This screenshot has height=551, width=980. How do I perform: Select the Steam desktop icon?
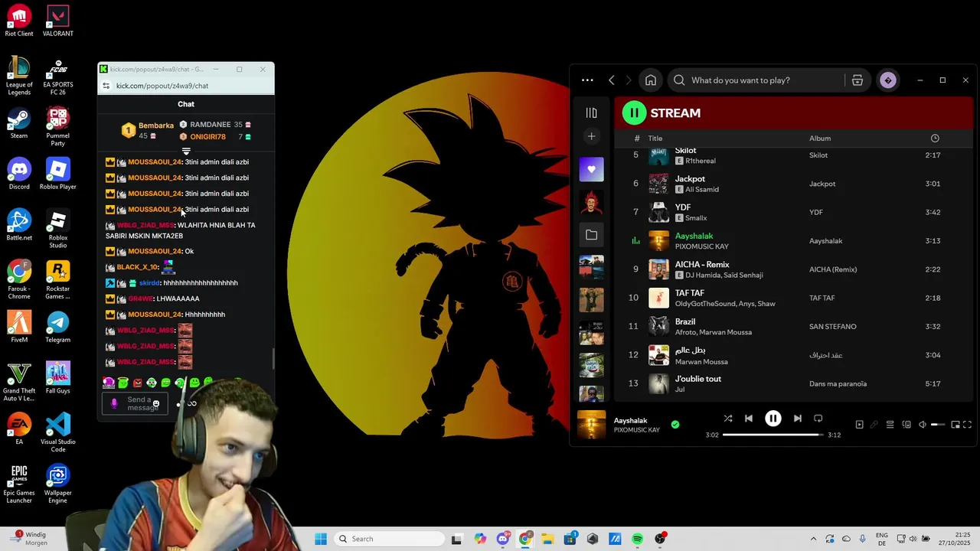coord(19,122)
